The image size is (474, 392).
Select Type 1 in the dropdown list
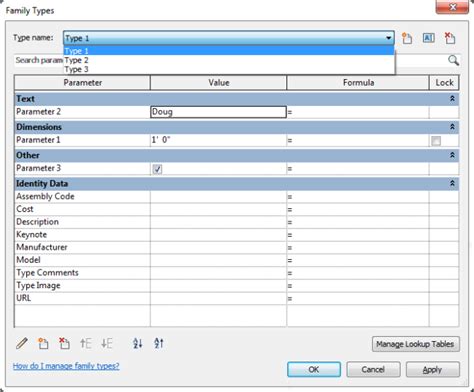coord(229,51)
